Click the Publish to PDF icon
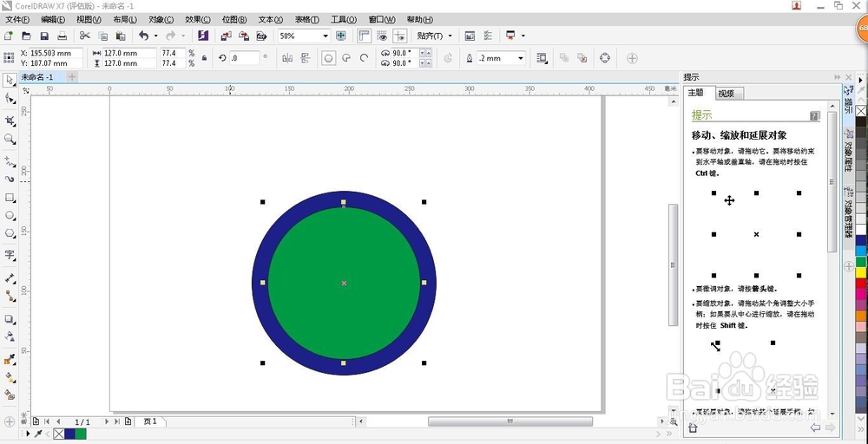 pyautogui.click(x=261, y=36)
